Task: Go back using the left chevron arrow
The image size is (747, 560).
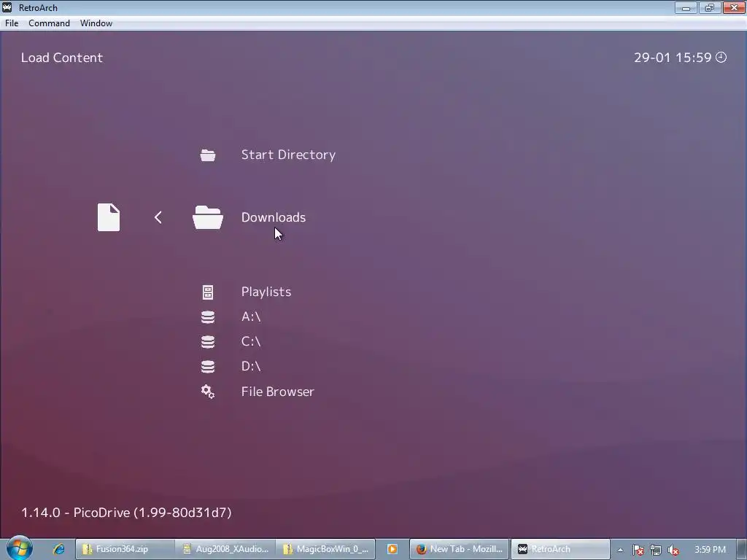Action: pos(158,217)
